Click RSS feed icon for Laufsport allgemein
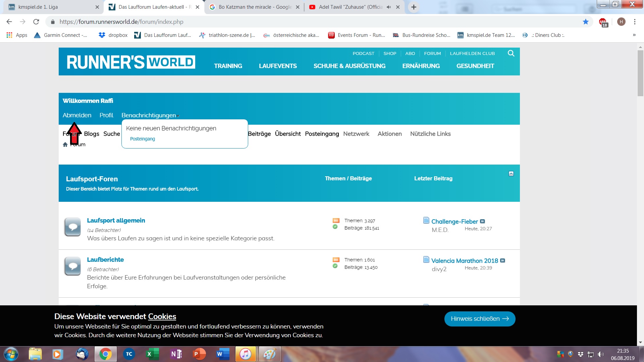Screen dimensions: 644x362 coord(336,221)
